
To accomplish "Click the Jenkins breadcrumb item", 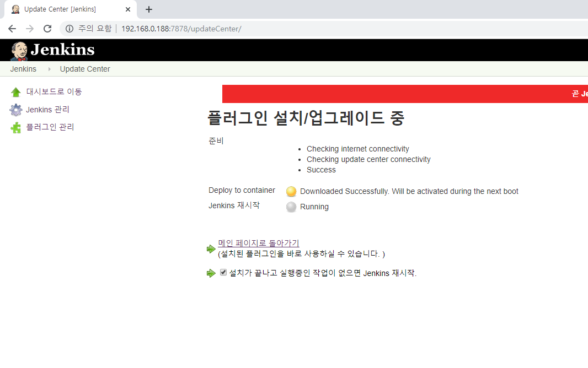I will click(23, 69).
